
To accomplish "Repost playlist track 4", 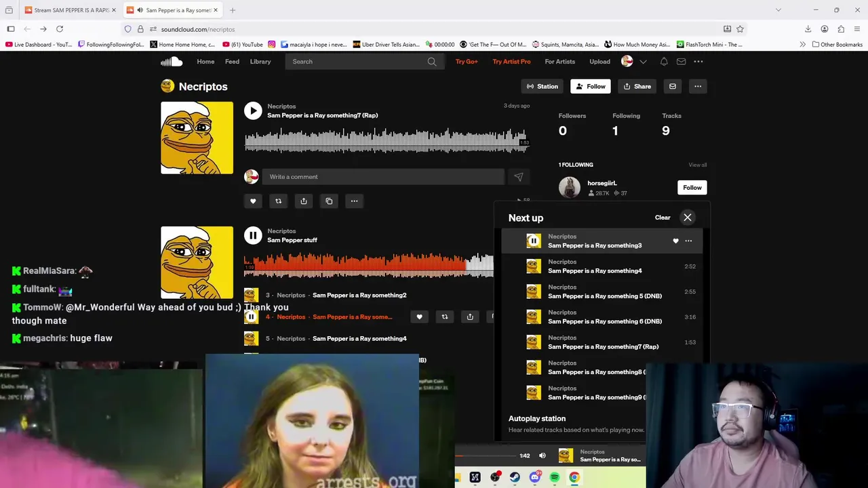I will point(445,317).
